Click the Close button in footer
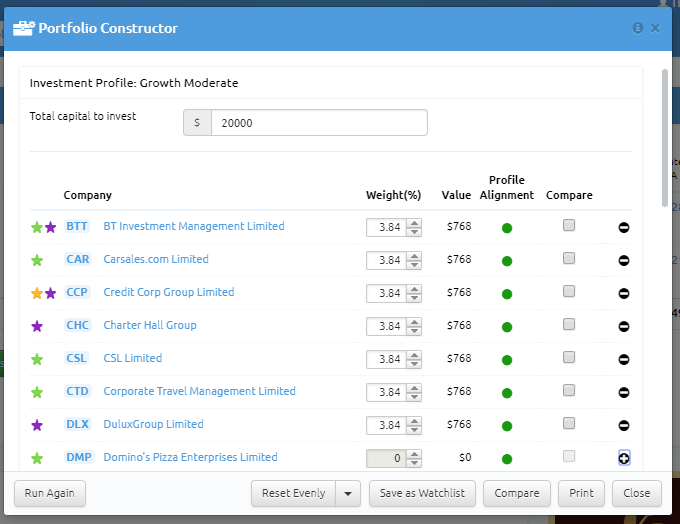This screenshot has width=680, height=524. (x=637, y=493)
